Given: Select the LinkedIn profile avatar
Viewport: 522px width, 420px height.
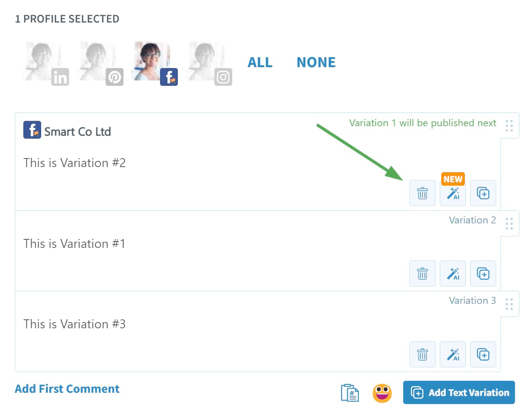Looking at the screenshot, I should click(x=46, y=63).
